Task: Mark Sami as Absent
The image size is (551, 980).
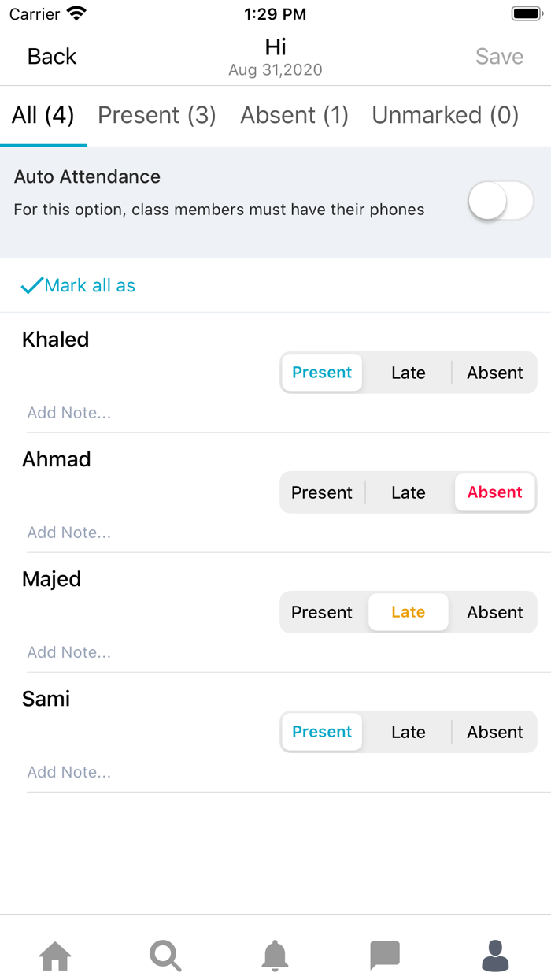Action: pos(494,732)
